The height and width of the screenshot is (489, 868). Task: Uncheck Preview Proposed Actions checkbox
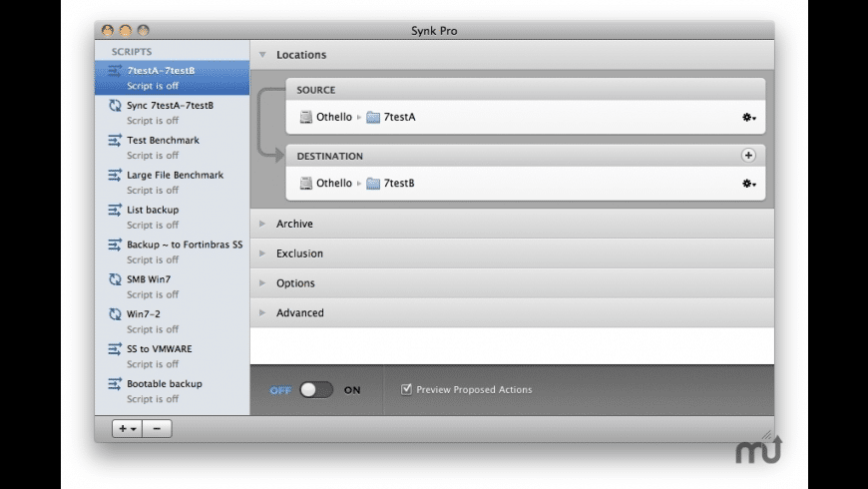[x=406, y=389]
